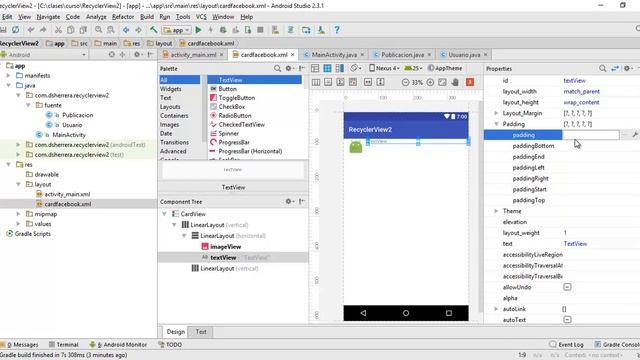Zoom out with the minus icon

pos(405,82)
